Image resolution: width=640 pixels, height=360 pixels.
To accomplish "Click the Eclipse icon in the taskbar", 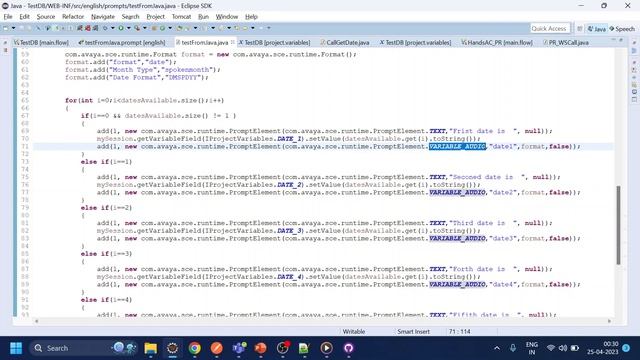I will coord(173,348).
